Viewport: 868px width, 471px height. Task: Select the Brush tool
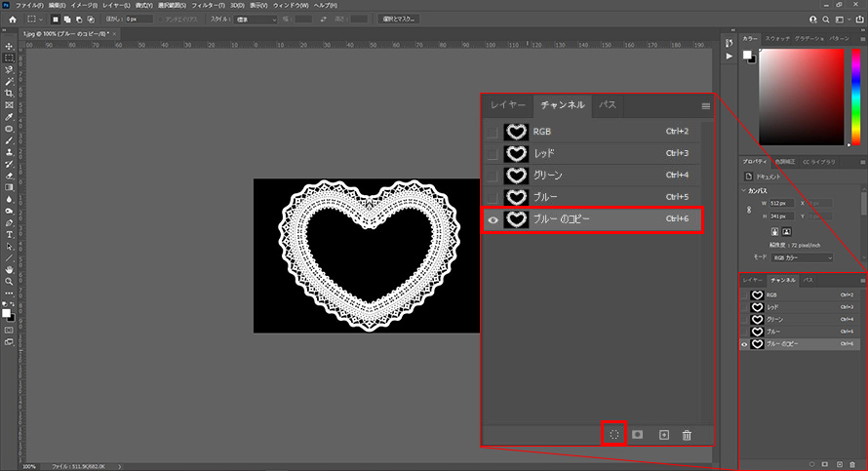9,140
